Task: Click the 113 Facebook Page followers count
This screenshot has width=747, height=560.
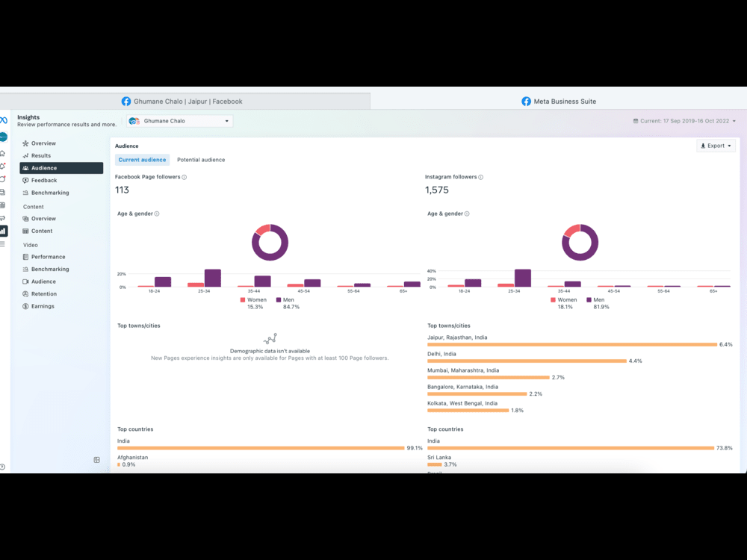Action: tap(122, 190)
